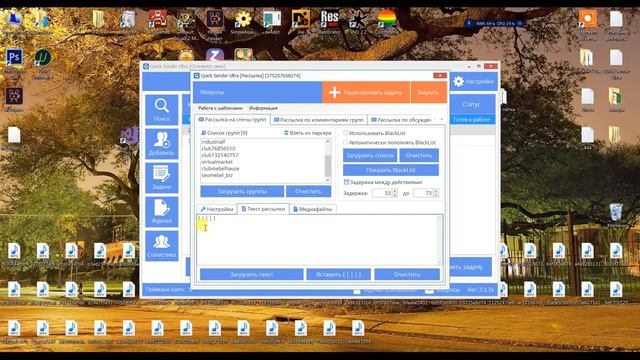Click the group list scrollbar thumb

[328, 165]
